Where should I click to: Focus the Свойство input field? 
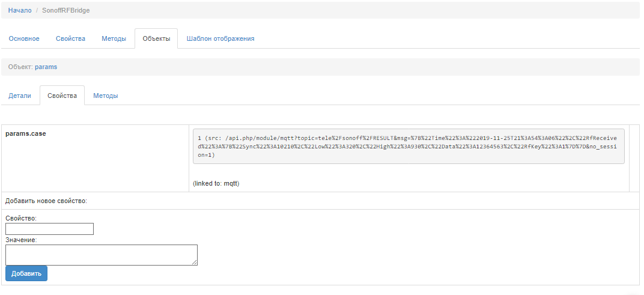(x=49, y=229)
